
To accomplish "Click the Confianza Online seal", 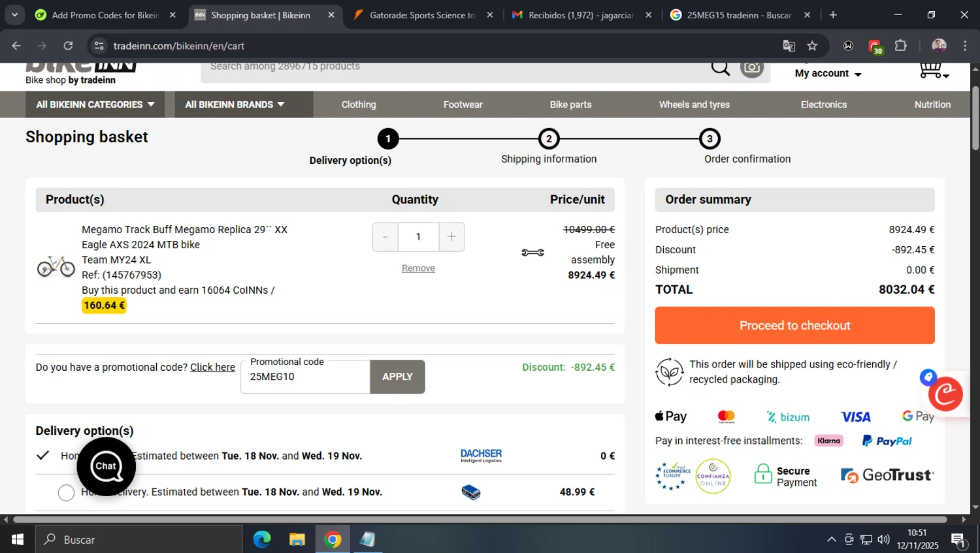I will [713, 476].
